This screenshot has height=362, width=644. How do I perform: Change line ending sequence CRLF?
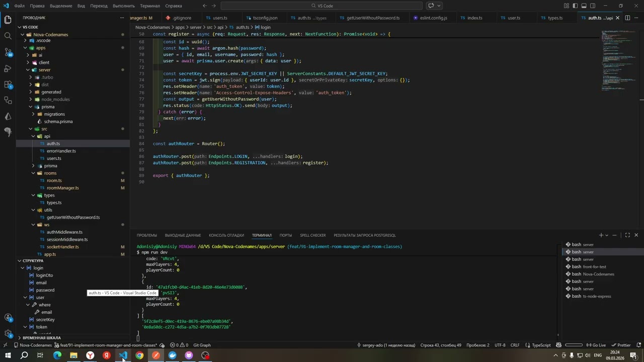click(515, 345)
